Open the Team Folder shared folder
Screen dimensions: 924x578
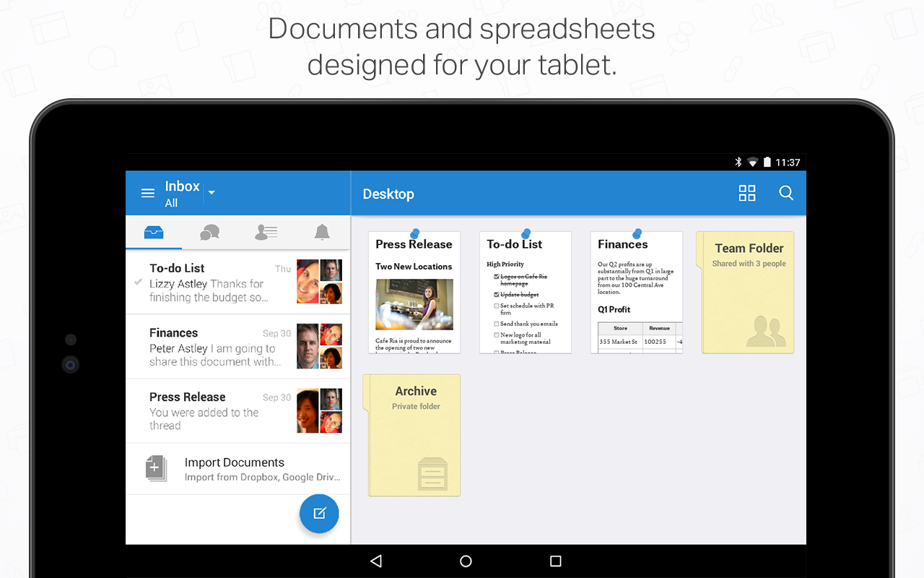[745, 292]
